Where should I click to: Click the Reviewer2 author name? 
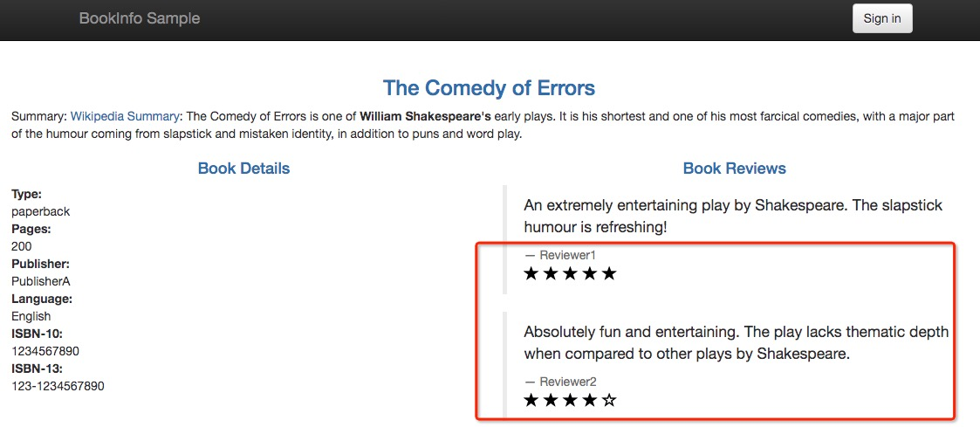[567, 382]
